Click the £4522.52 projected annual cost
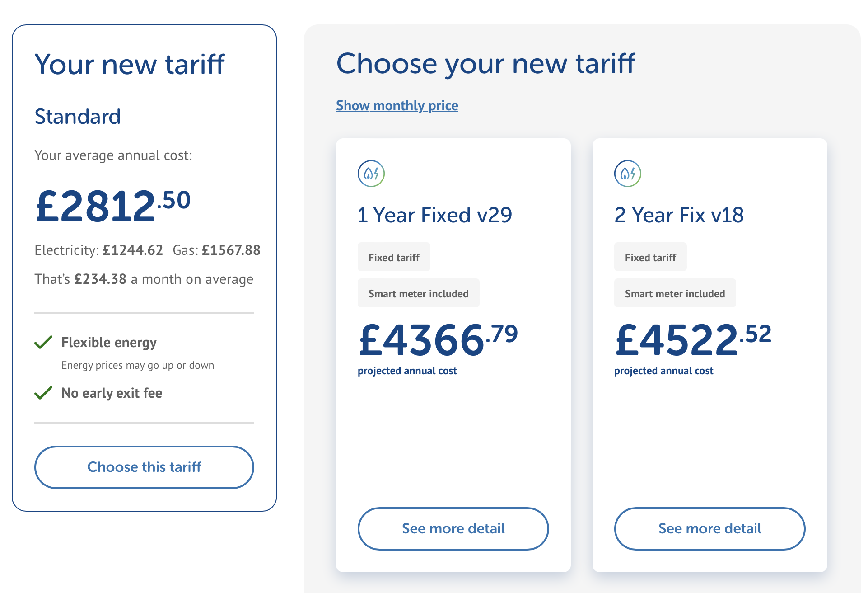This screenshot has height=593, width=868. pos(694,339)
